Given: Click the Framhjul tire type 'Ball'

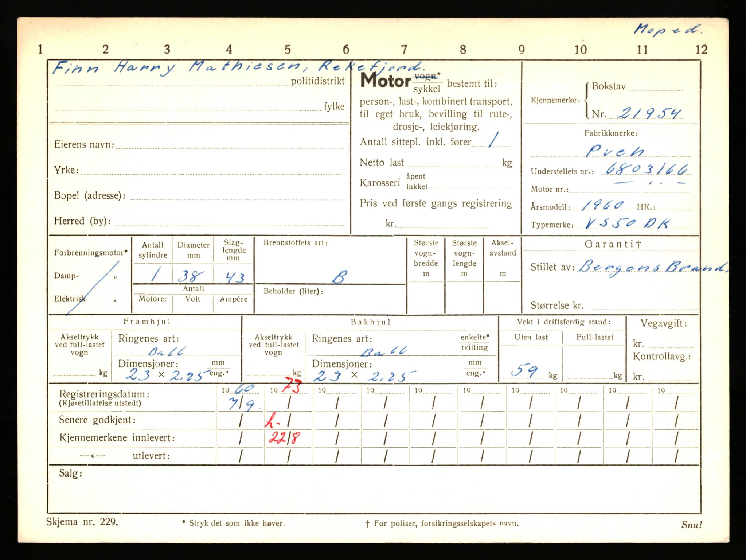Looking at the screenshot, I should (x=167, y=351).
